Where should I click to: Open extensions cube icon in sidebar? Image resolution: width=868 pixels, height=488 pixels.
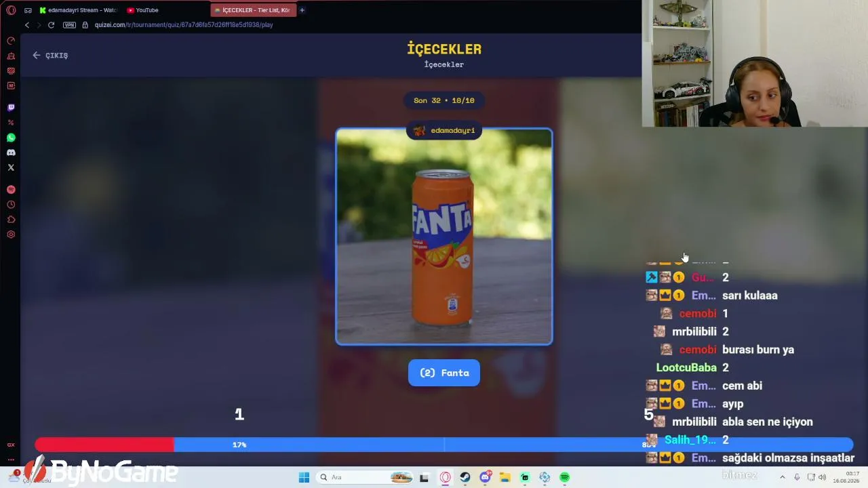(x=11, y=220)
